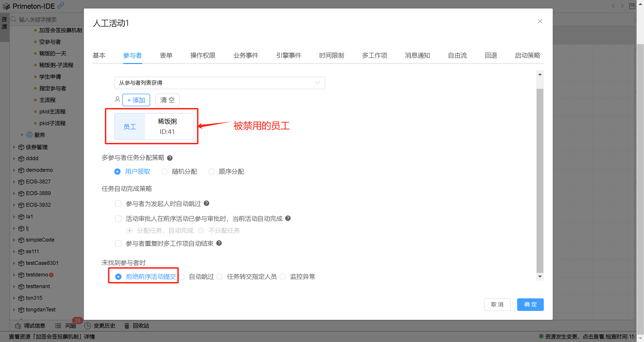This screenshot has height=342, width=644.
Task: Click the link icon beside Primeton-IDE title
Action: click(x=61, y=6)
